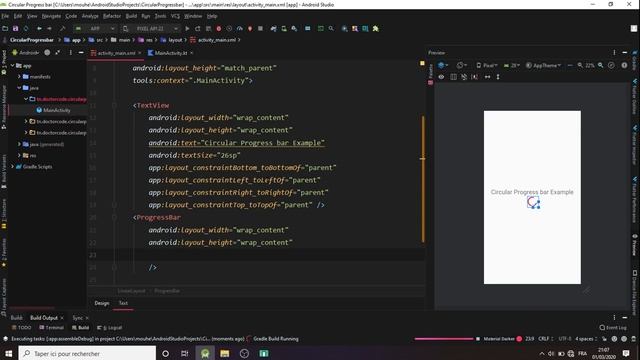Viewport: 640px width, 360px height.
Task: Expand Gradle Scripts node
Action: tap(13, 167)
